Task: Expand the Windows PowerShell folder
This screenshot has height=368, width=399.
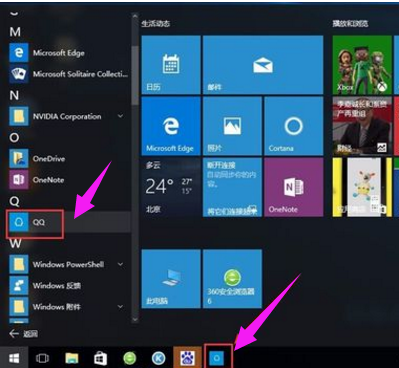Action: [x=120, y=264]
